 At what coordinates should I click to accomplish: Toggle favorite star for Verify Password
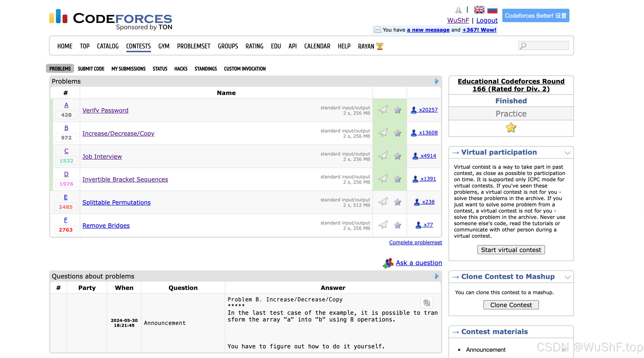click(397, 110)
